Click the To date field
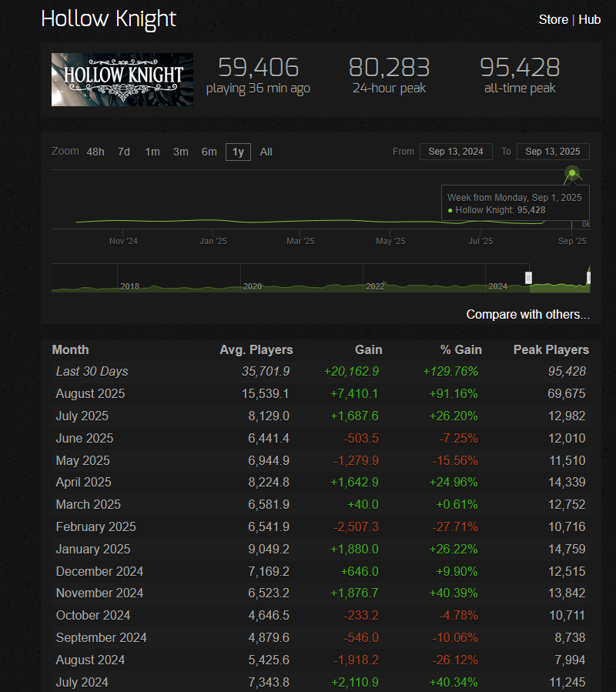Viewport: 616px width, 692px height. pyautogui.click(x=553, y=152)
